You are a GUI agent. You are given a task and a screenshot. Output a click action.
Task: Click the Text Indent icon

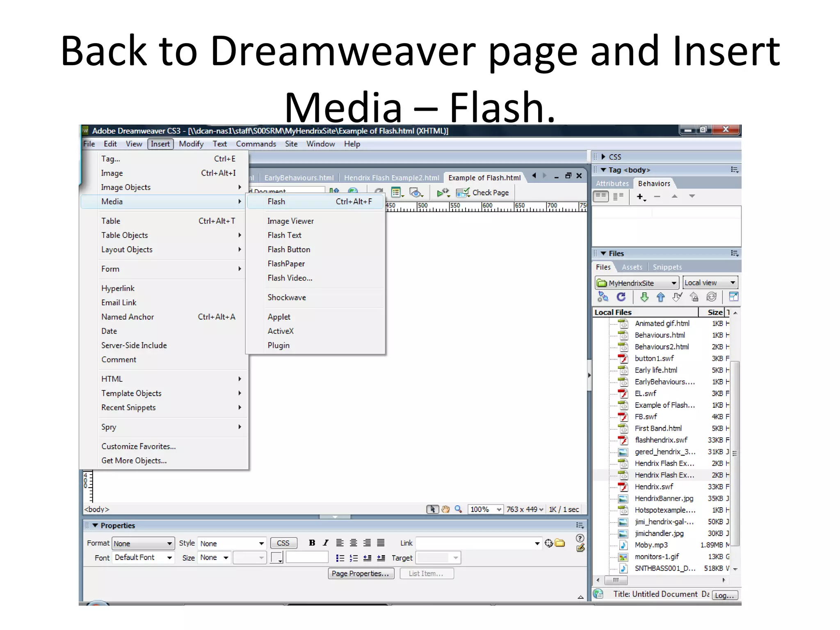tap(381, 558)
